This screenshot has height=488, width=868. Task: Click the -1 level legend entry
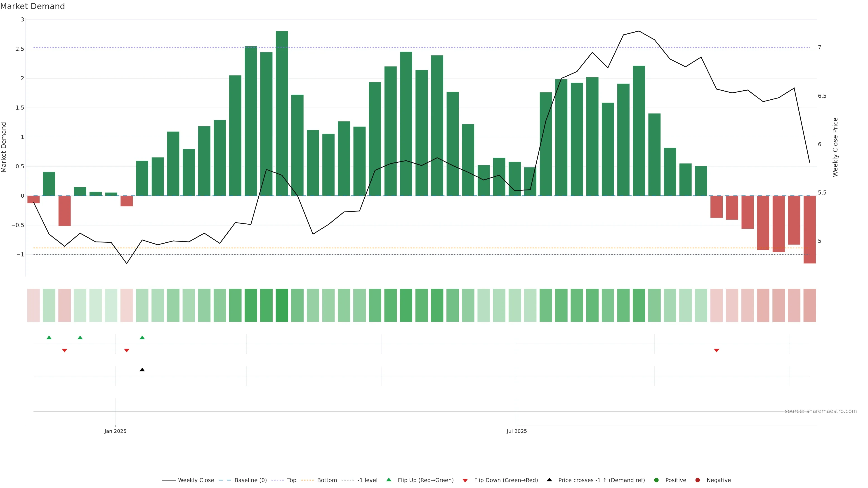coord(367,480)
